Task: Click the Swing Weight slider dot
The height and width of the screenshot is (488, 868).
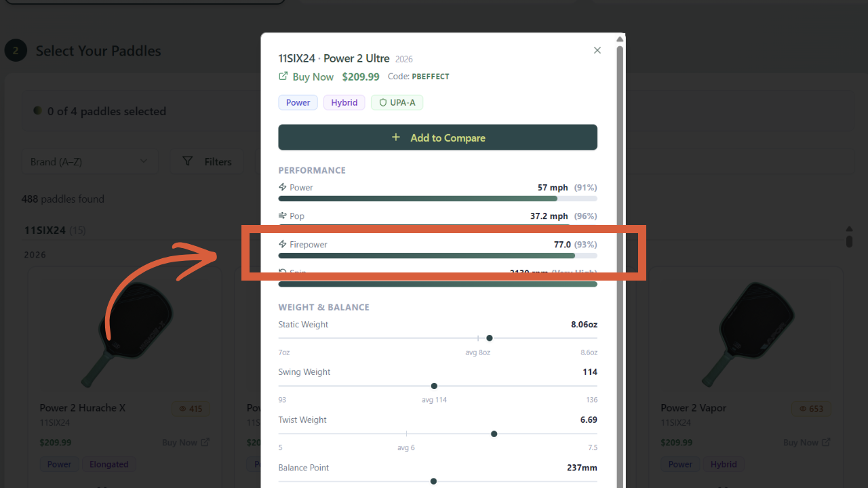Action: tap(434, 386)
